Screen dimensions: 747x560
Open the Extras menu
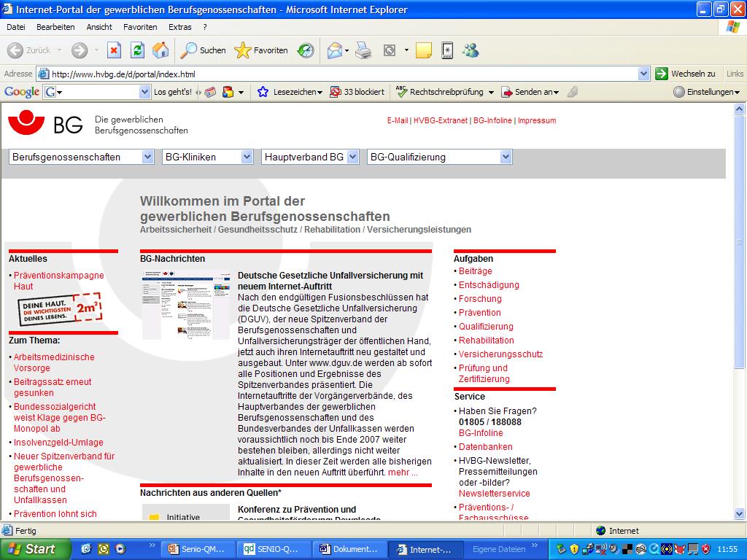tap(179, 27)
